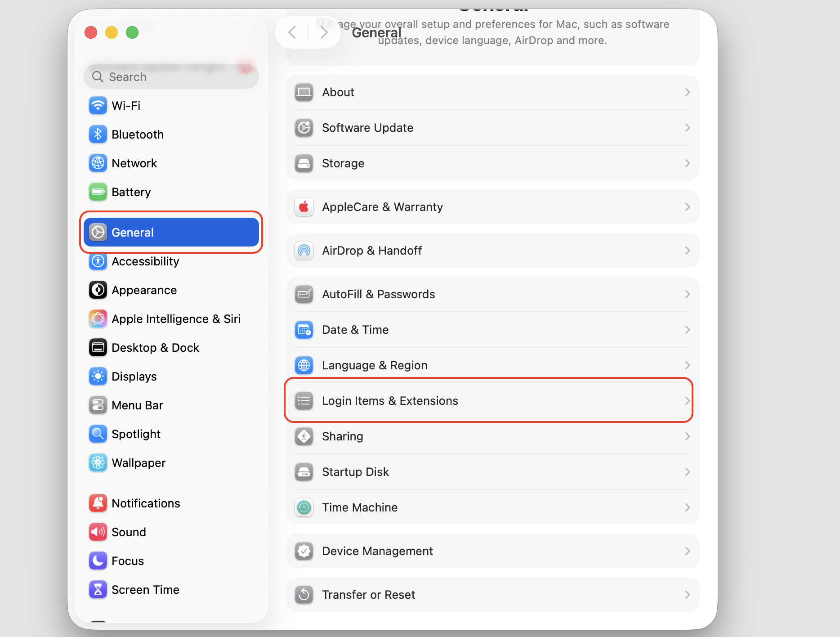Click the Language & Region globe icon
Image resolution: width=840 pixels, height=637 pixels.
304,365
